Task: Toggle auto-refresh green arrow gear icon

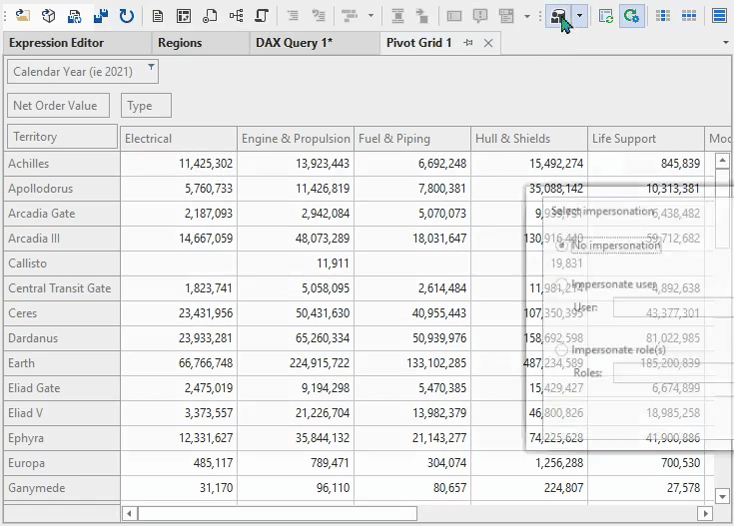Action: click(x=631, y=16)
